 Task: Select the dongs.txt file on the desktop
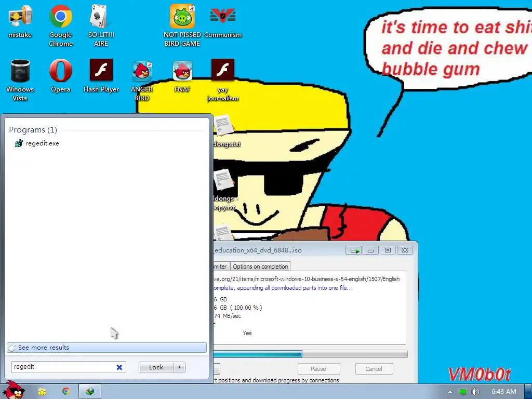226,130
